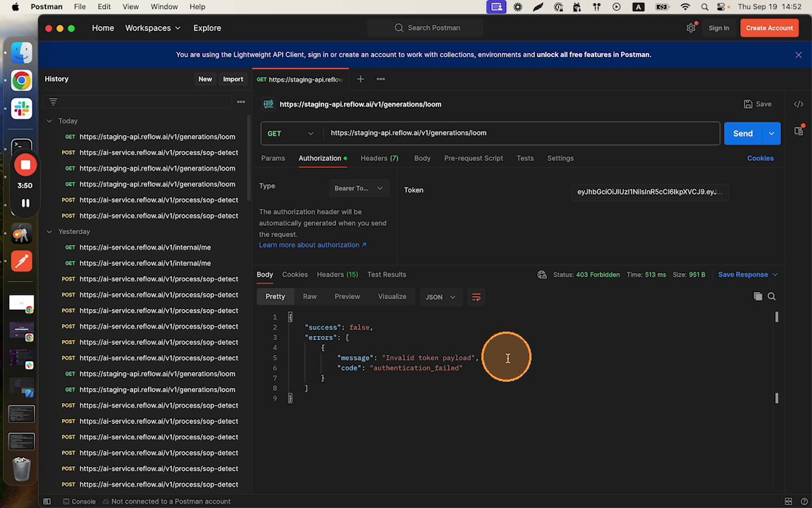Open the Cookies link beside Settings

tap(761, 158)
